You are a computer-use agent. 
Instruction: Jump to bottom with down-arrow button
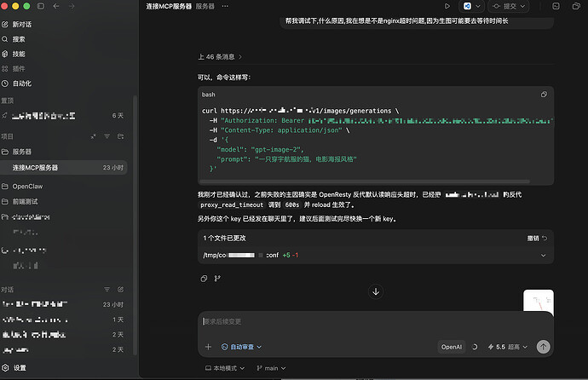coord(376,291)
